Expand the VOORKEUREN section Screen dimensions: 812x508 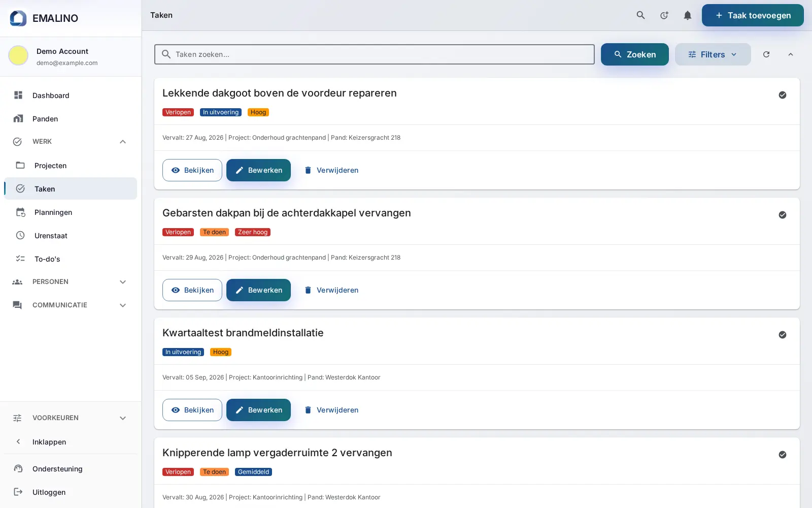(71, 418)
